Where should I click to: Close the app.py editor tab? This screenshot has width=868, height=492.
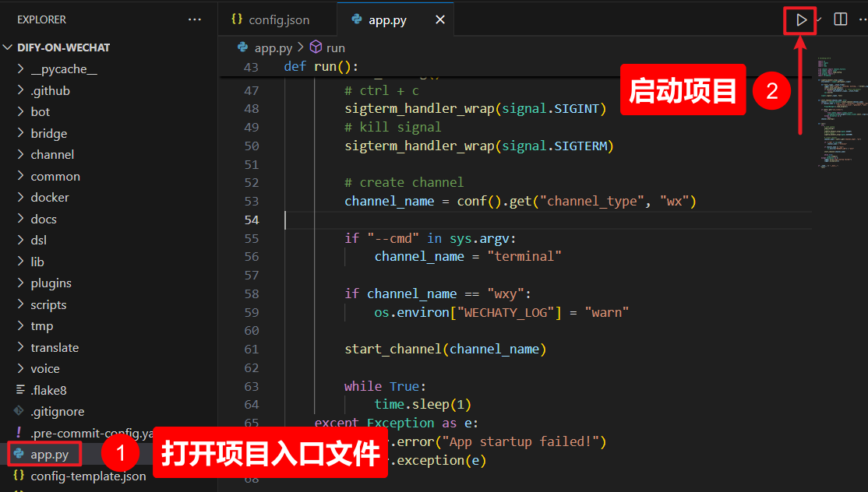(440, 20)
